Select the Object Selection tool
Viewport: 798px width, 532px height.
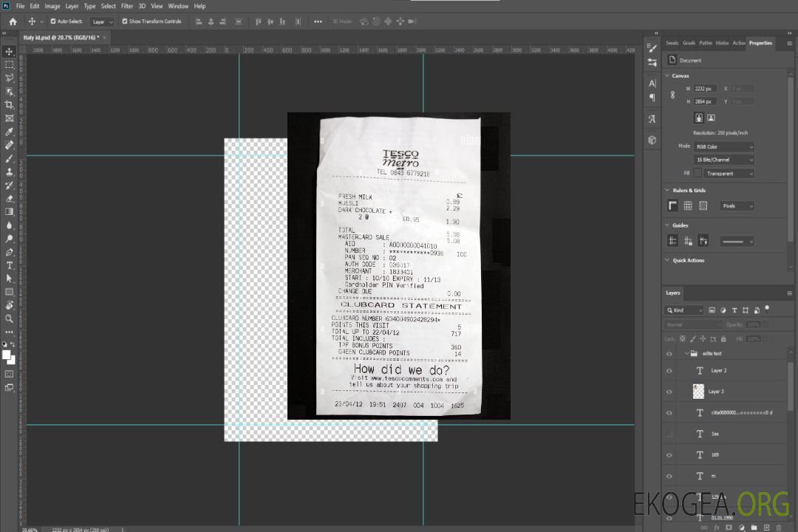tap(9, 92)
